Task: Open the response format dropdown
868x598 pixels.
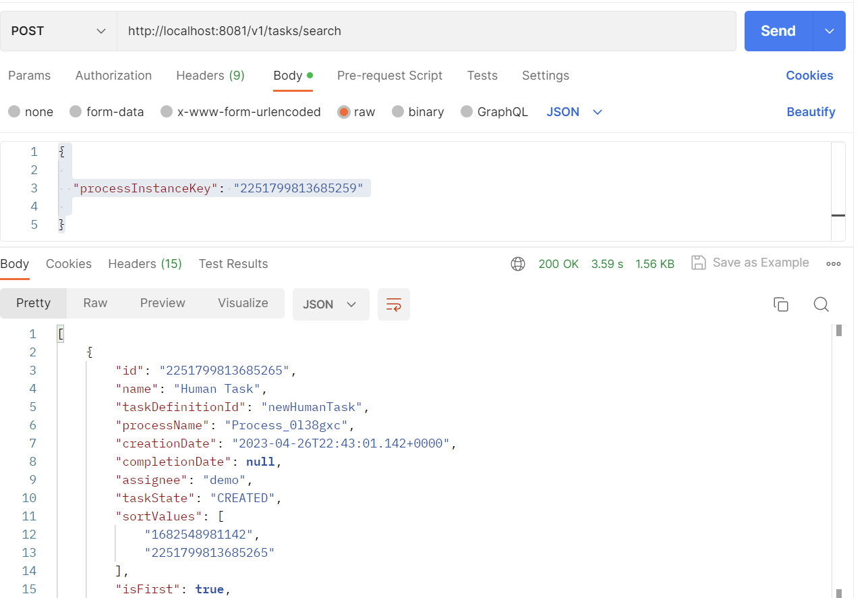Action: [330, 304]
